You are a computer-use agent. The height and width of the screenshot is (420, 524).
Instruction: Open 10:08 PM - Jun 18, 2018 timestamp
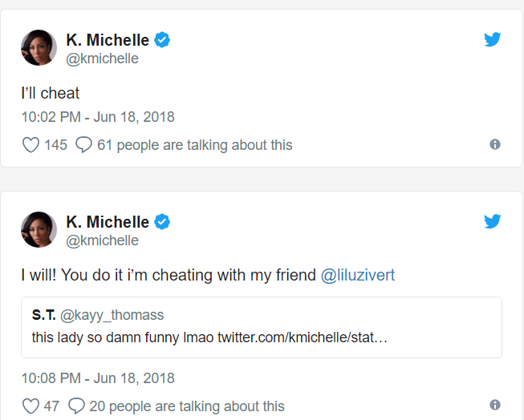point(98,378)
